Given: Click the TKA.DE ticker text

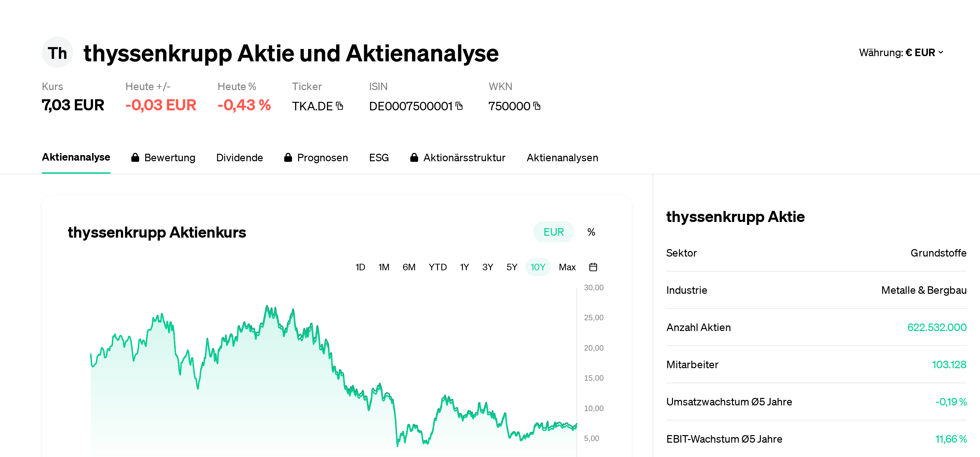Looking at the screenshot, I should click(312, 106).
